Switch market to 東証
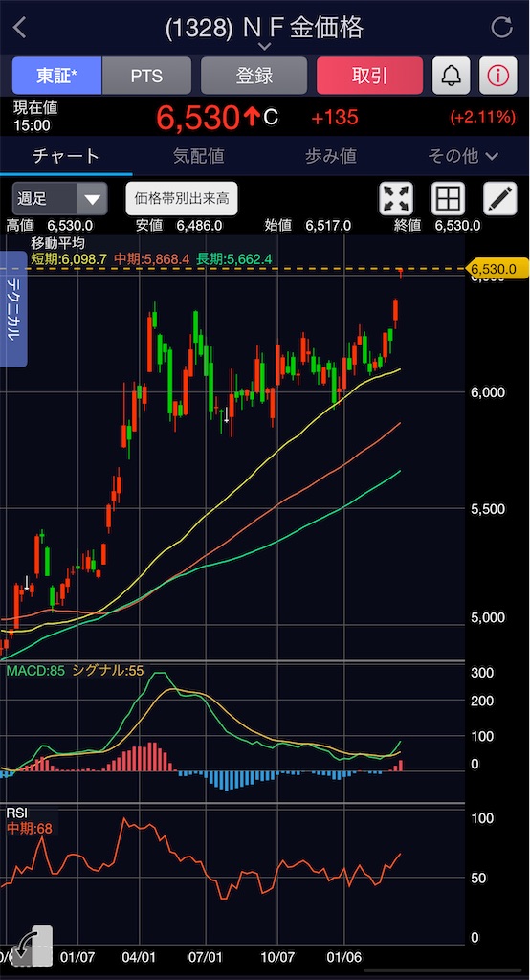Image resolution: width=530 pixels, height=980 pixels. 56,76
